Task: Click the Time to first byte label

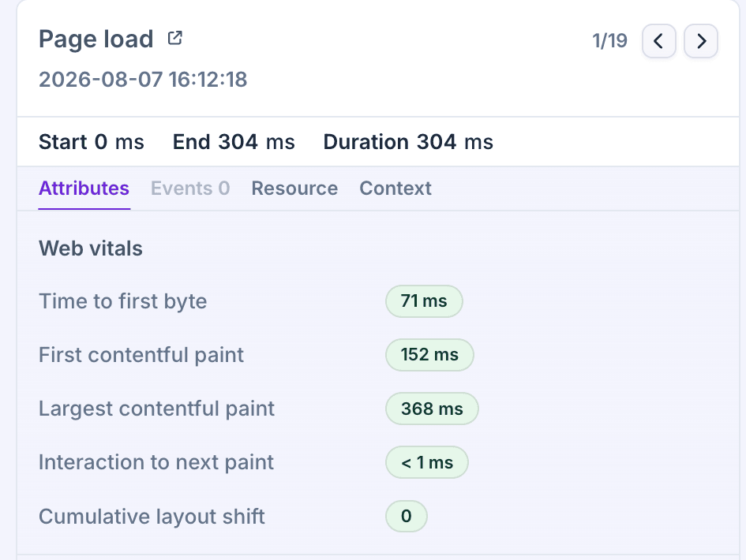Action: 122,301
